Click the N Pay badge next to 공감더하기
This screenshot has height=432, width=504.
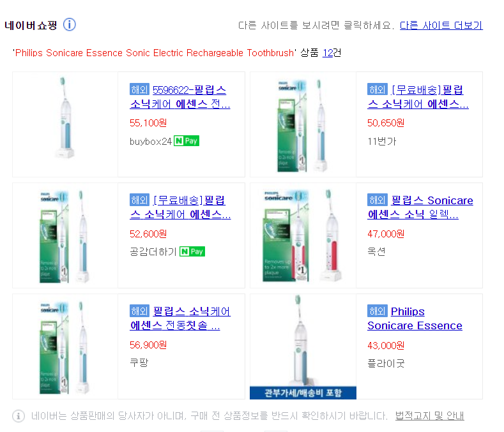pos(192,251)
